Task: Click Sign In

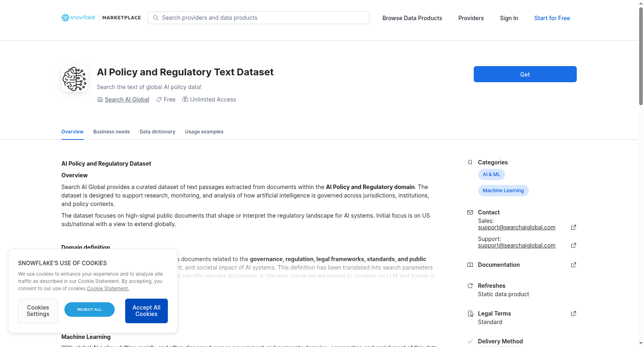Action: coord(509,18)
